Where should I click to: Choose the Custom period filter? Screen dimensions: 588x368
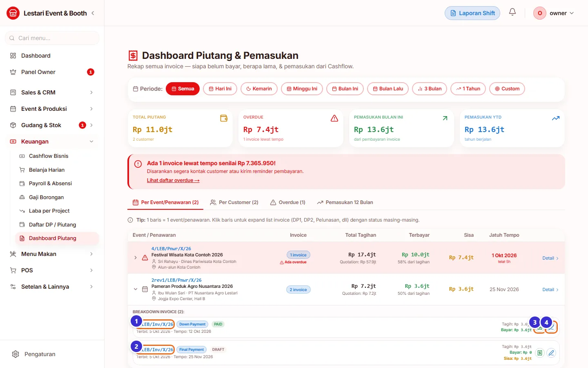(507, 89)
